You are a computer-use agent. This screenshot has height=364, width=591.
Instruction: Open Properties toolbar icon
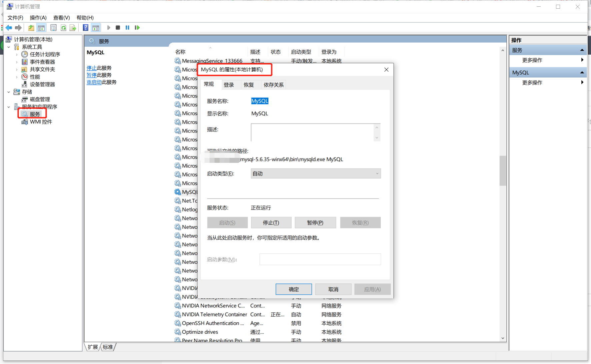pyautogui.click(x=53, y=28)
